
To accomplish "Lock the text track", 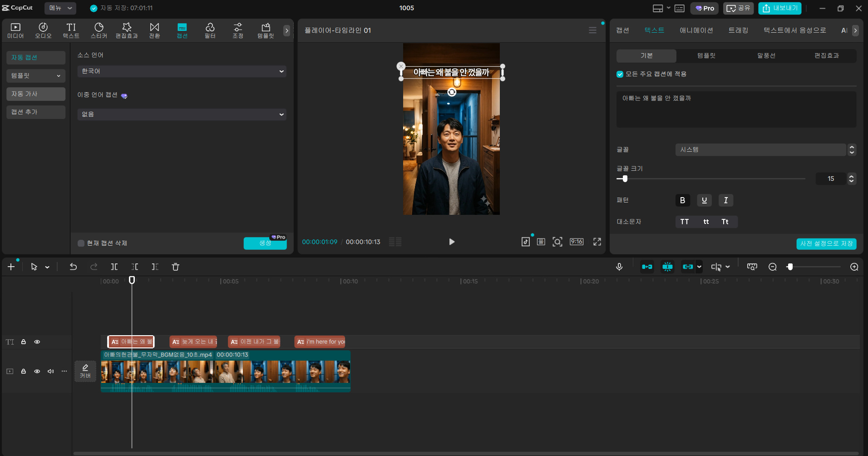I will click(24, 342).
